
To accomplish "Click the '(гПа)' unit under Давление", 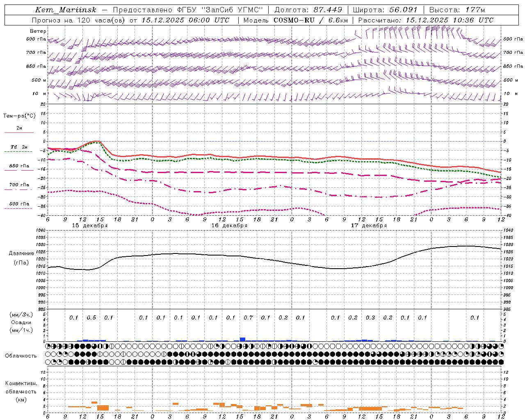I will 21,263.
